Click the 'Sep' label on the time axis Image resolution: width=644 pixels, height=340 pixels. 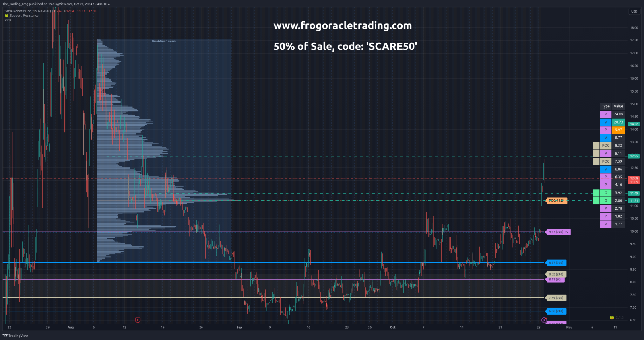[x=239, y=328]
